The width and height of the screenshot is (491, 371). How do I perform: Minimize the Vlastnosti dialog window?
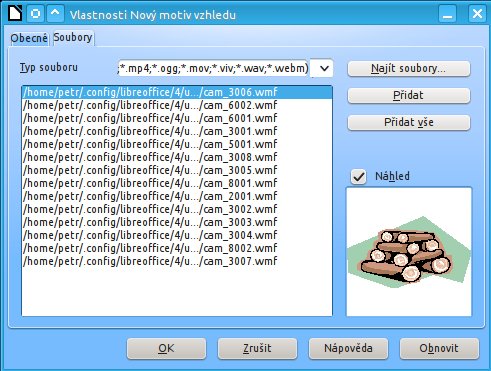[x=447, y=14]
